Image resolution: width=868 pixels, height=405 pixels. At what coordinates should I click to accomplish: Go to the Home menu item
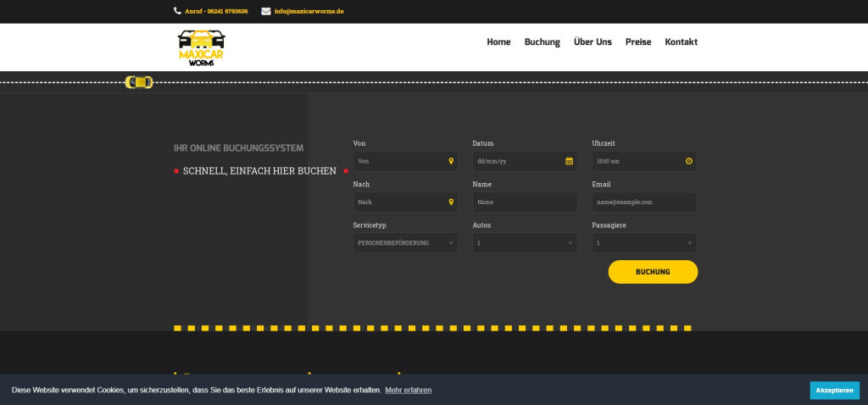(498, 42)
